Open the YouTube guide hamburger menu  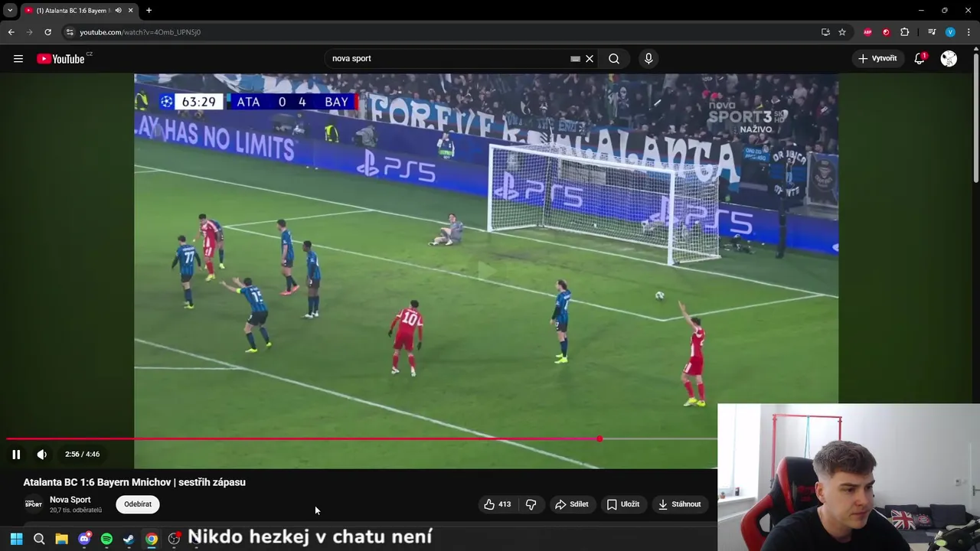tap(18, 59)
